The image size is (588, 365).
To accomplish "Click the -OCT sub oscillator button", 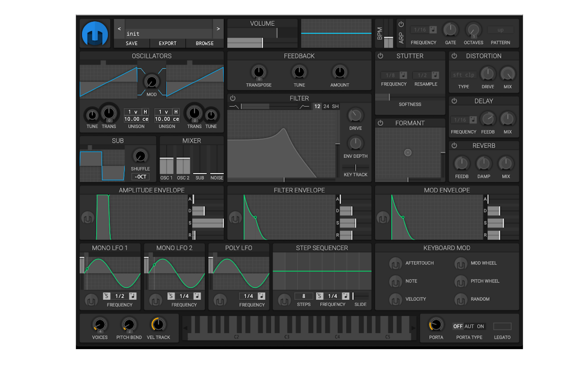I will tap(140, 177).
